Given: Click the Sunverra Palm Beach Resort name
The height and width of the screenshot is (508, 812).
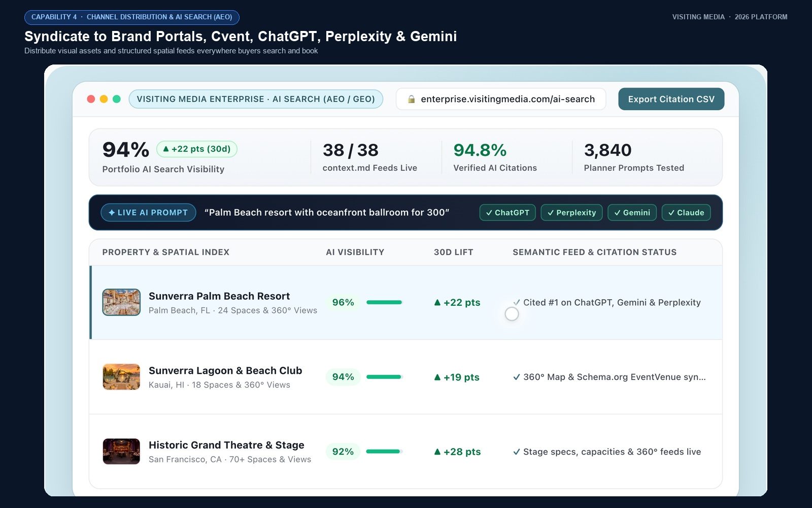Looking at the screenshot, I should (219, 296).
